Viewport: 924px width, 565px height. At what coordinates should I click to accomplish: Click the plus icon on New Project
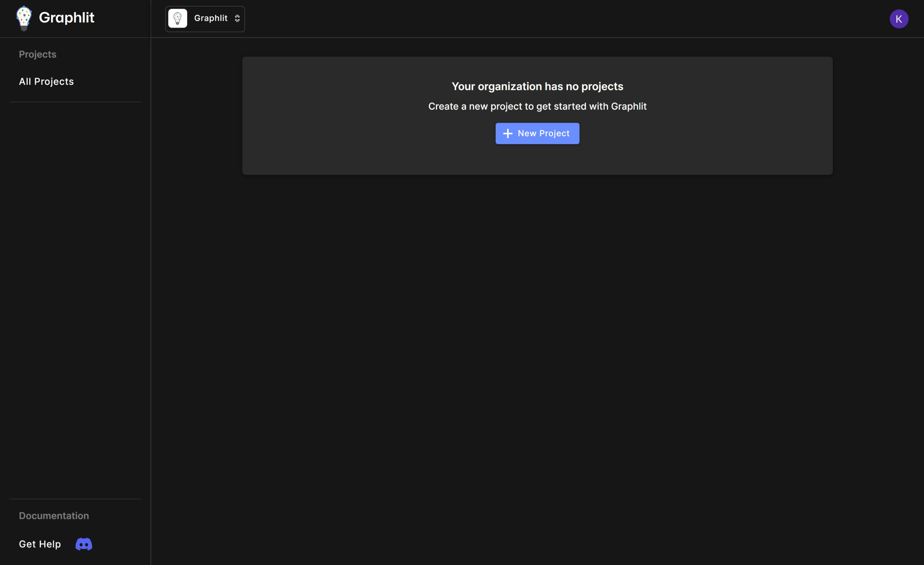(x=507, y=134)
